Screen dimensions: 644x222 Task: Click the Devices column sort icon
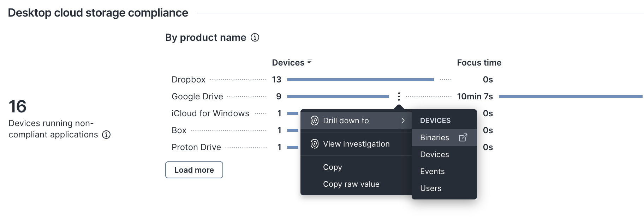[x=310, y=62]
